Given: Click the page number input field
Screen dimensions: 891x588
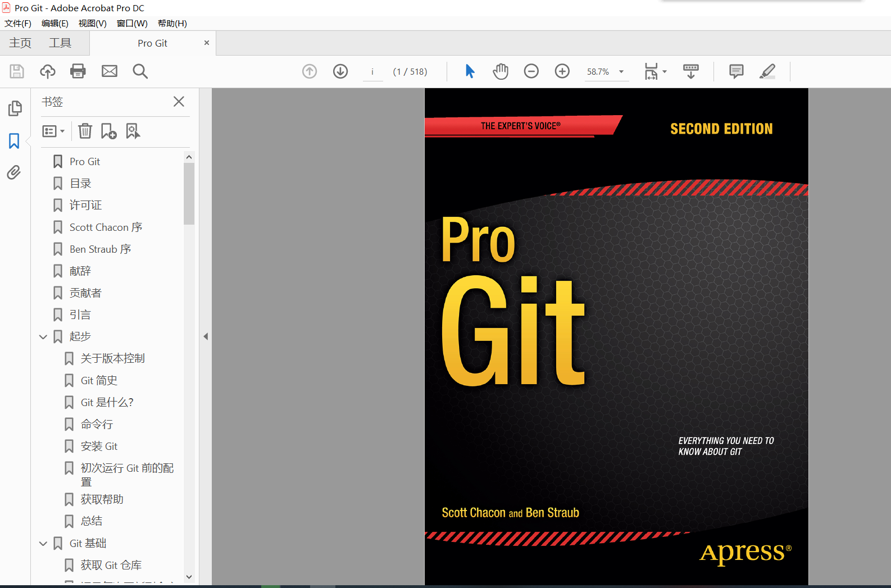Looking at the screenshot, I should 372,71.
